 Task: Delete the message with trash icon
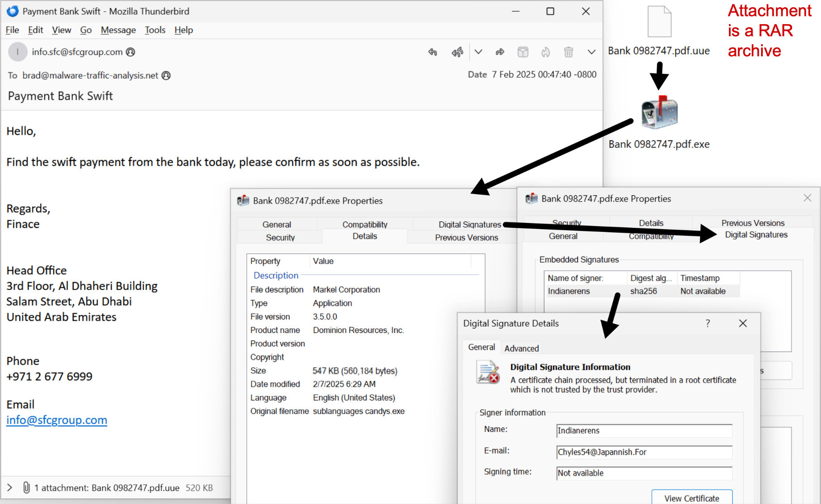pos(568,52)
